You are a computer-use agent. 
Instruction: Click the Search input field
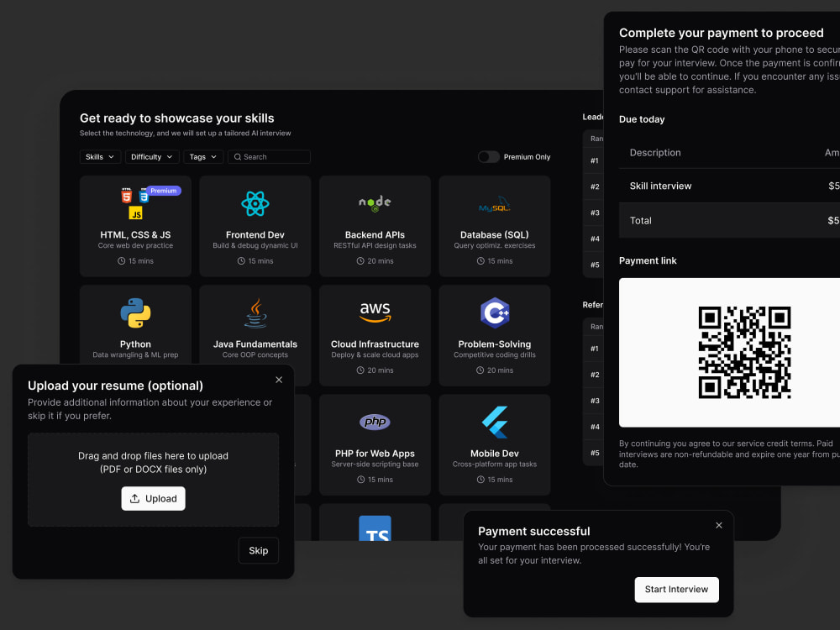click(269, 157)
